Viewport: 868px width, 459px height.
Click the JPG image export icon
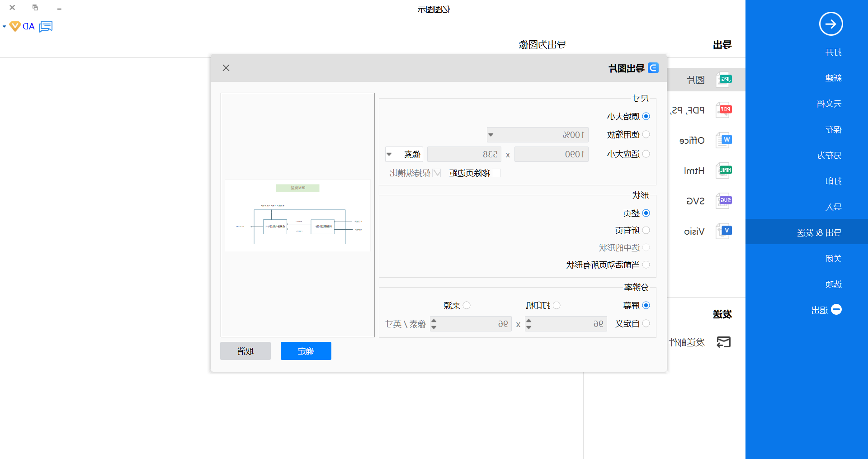724,80
